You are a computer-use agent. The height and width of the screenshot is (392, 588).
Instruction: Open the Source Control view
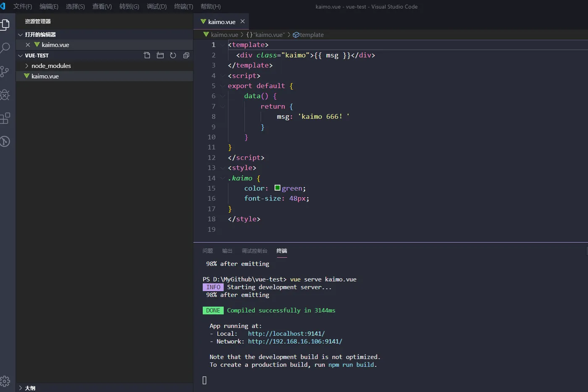(5, 71)
